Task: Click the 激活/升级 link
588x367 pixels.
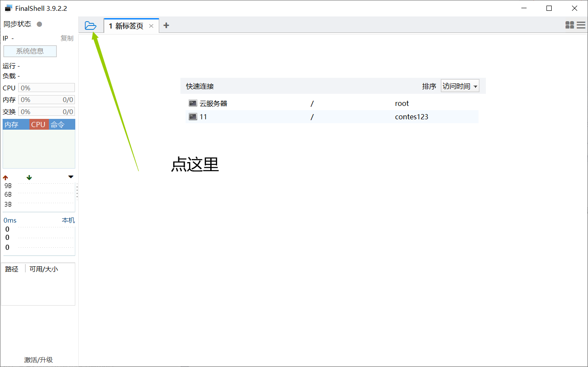Action: (39, 360)
